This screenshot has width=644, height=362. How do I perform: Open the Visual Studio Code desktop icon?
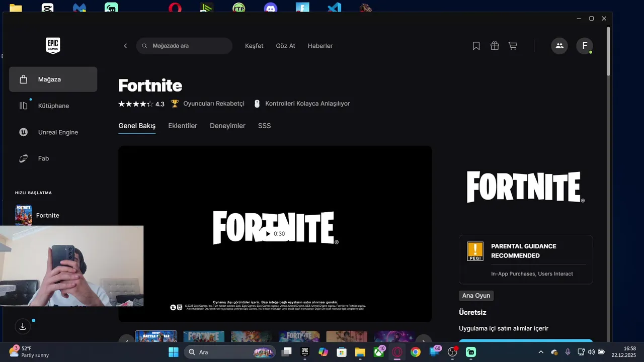[334, 8]
